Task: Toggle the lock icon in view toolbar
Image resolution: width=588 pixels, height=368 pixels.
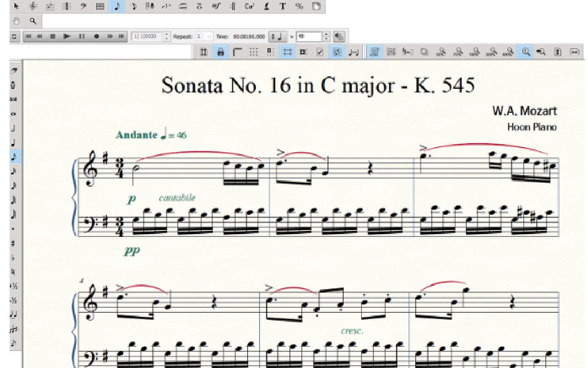Action: point(220,52)
